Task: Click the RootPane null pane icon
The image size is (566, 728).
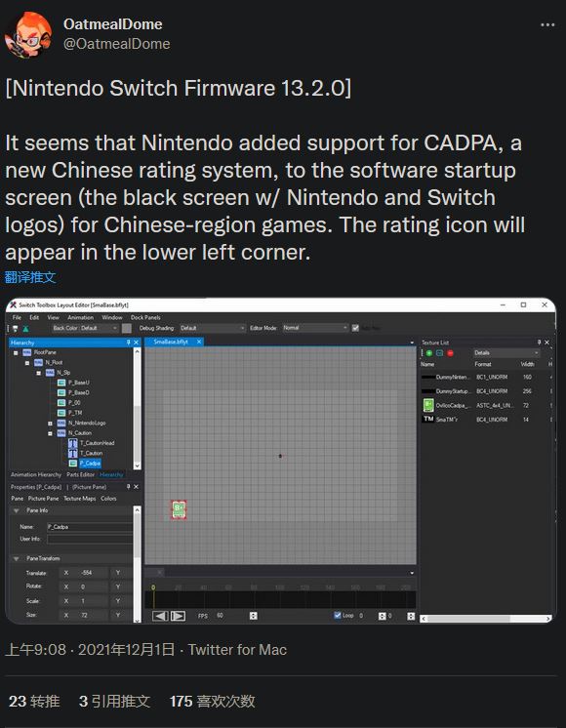Action: 27,352
